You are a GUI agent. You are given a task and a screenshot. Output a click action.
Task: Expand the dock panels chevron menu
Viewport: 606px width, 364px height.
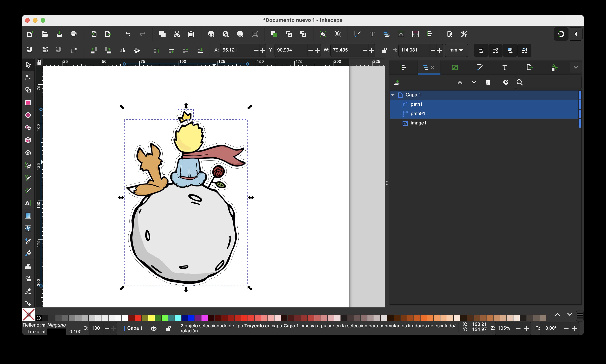576,67
